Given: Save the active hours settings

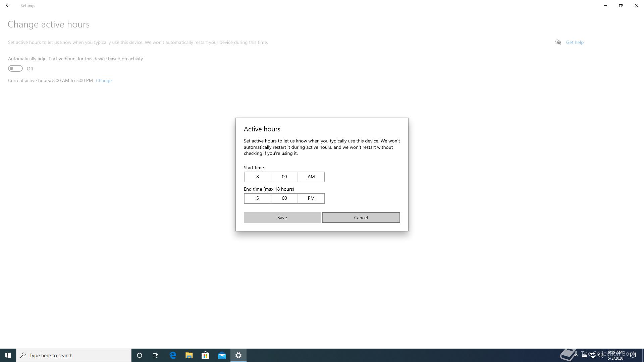Looking at the screenshot, I should (282, 218).
